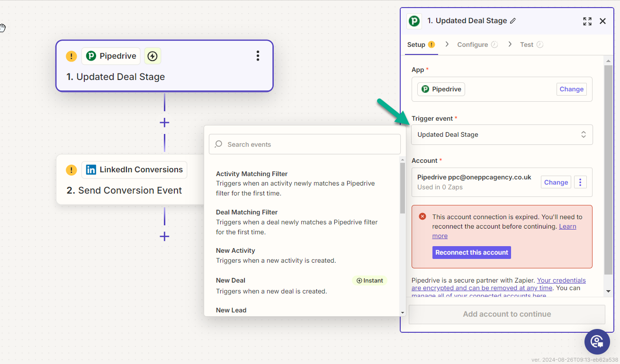Open the account options three-dot menu
Screen dimensions: 620x364
pyautogui.click(x=581, y=182)
